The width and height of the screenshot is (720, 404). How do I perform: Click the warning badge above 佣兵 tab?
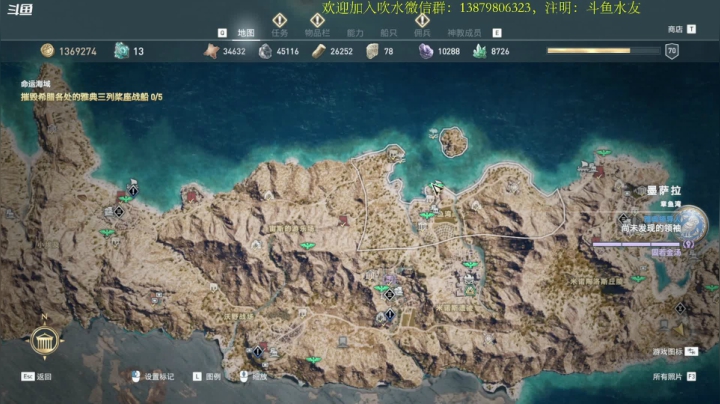(422, 20)
